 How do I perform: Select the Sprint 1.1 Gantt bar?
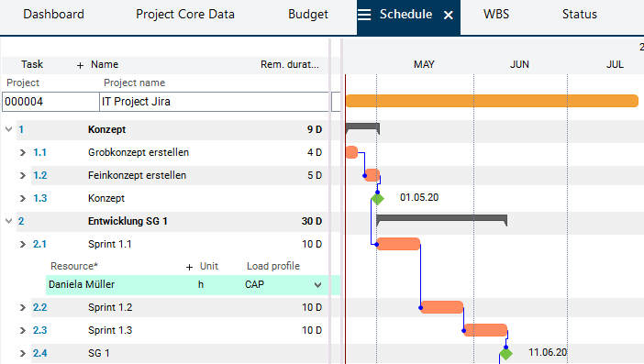[x=398, y=244]
